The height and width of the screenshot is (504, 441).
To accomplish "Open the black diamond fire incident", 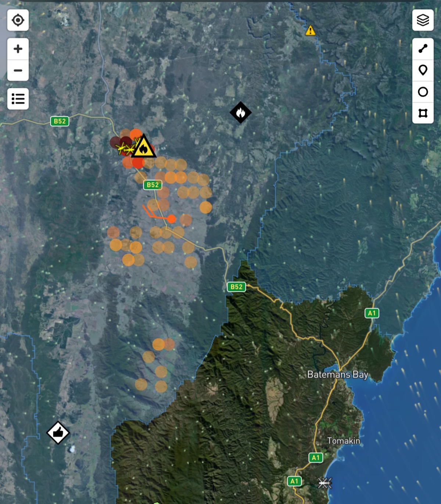I will (241, 112).
